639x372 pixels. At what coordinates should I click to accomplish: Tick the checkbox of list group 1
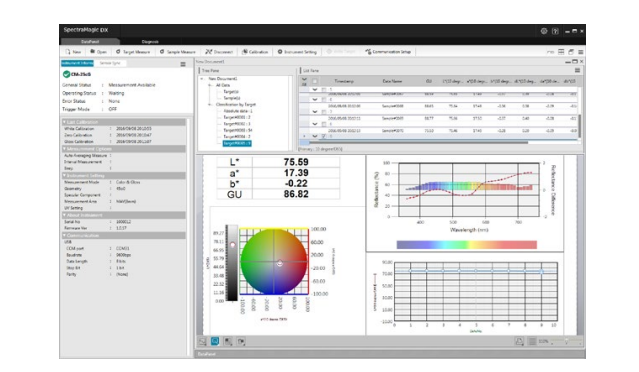click(324, 89)
